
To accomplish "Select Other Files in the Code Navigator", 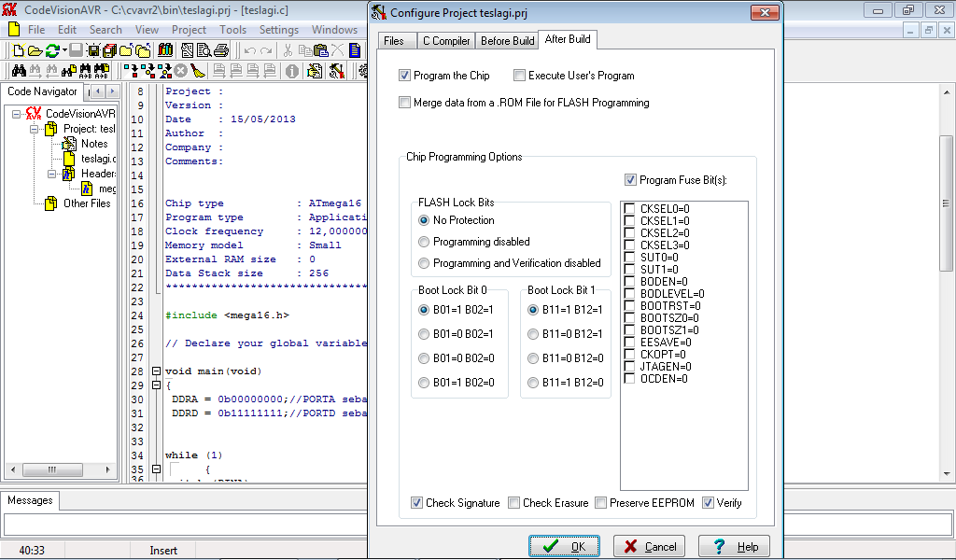I will click(87, 203).
